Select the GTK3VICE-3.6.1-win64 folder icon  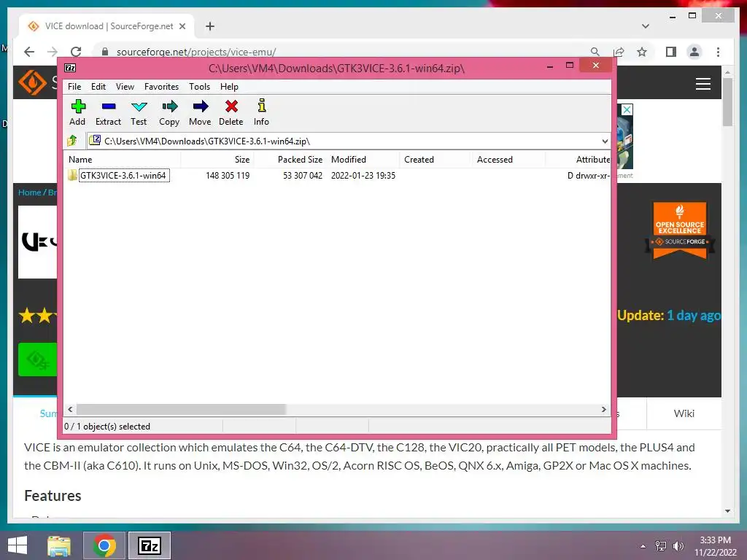72,175
